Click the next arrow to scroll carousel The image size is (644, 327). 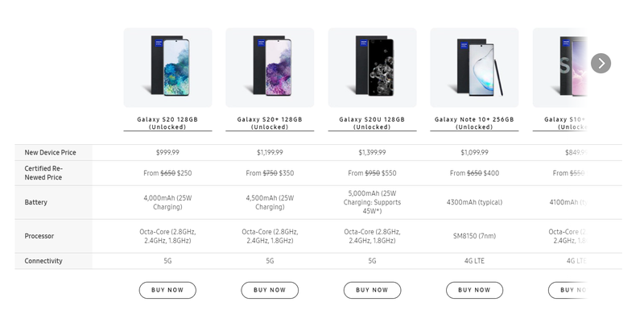pos(601,63)
